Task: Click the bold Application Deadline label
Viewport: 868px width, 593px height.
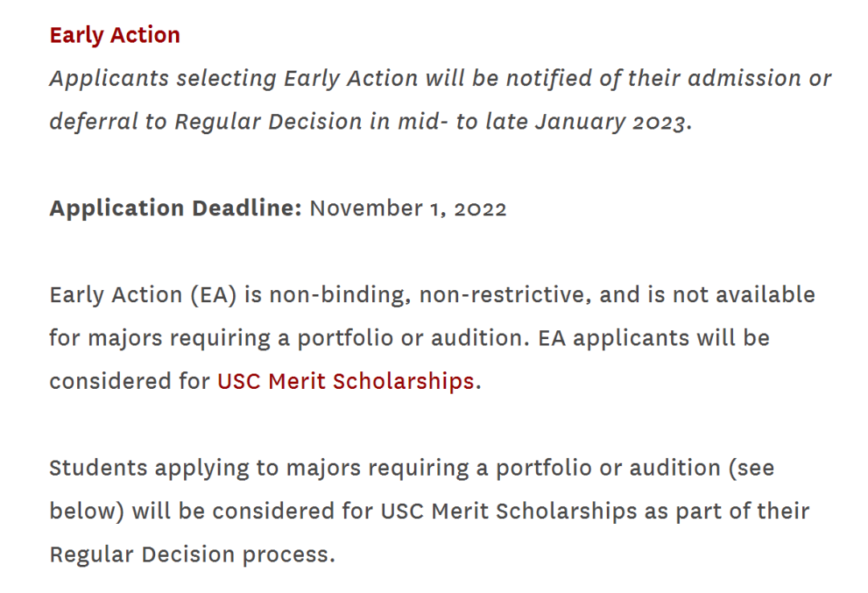Action: [174, 208]
